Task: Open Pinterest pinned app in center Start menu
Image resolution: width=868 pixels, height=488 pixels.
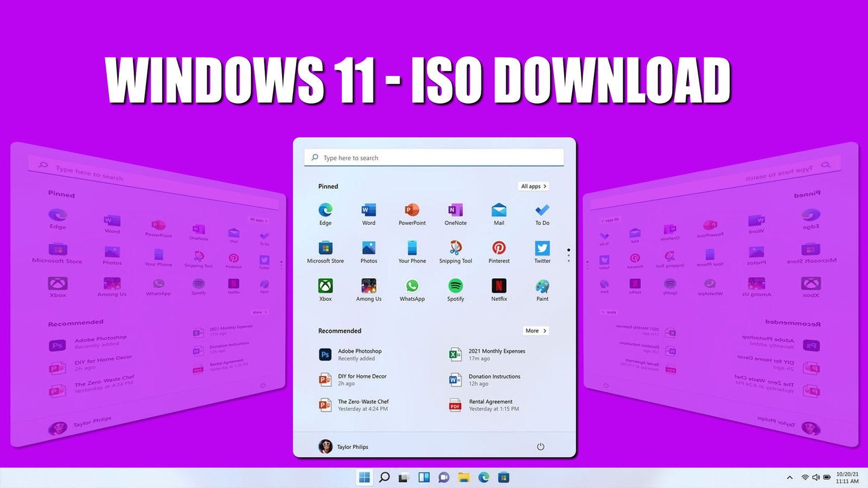Action: [x=499, y=252]
